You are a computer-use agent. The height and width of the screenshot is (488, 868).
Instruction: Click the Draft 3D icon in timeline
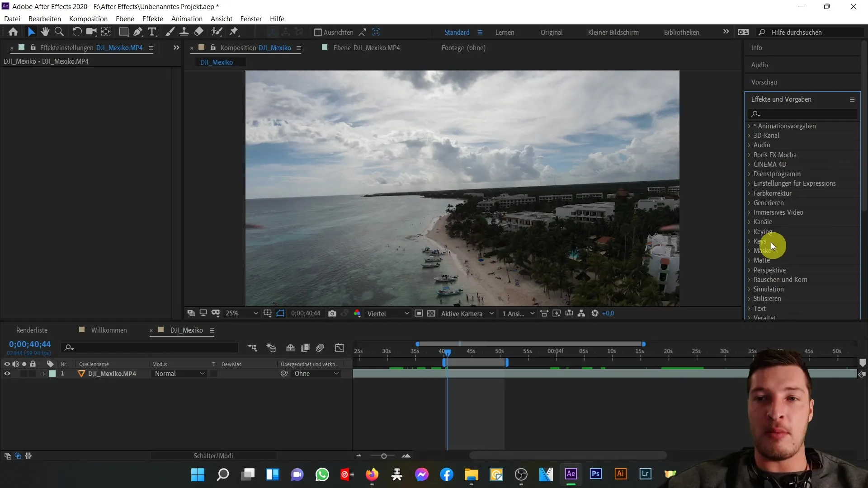point(271,347)
